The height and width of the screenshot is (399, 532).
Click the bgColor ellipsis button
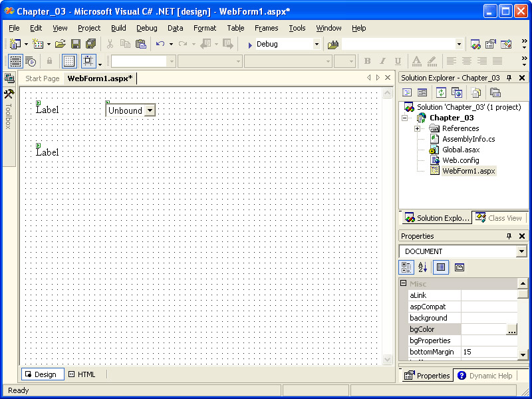(511, 329)
